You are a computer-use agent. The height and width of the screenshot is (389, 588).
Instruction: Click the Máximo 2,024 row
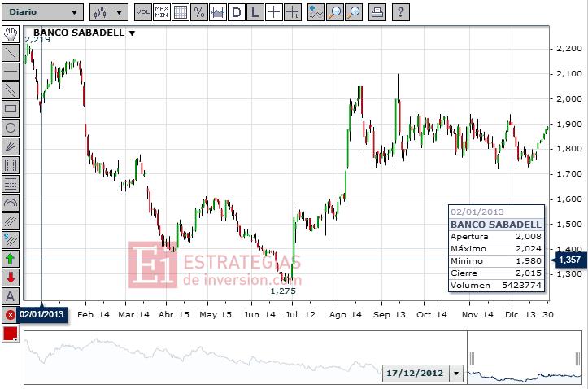496,248
